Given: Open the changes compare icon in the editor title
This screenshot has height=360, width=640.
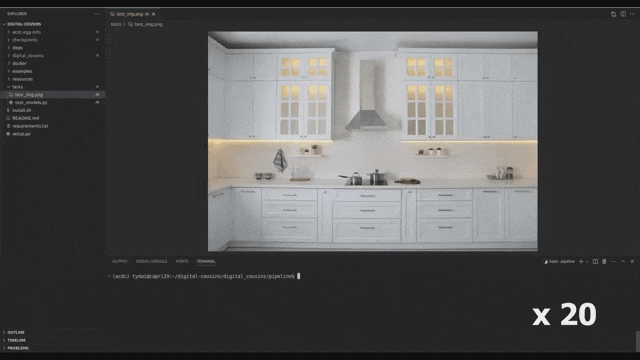Looking at the screenshot, I should [x=613, y=14].
